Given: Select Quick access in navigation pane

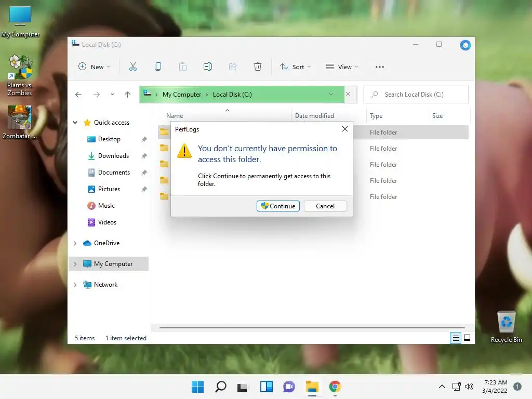Looking at the screenshot, I should point(111,123).
